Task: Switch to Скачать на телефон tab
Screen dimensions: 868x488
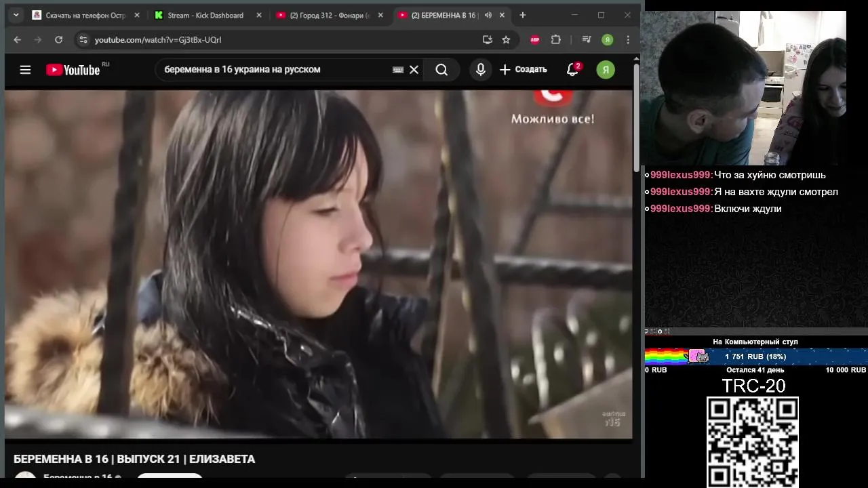Action: pos(85,15)
